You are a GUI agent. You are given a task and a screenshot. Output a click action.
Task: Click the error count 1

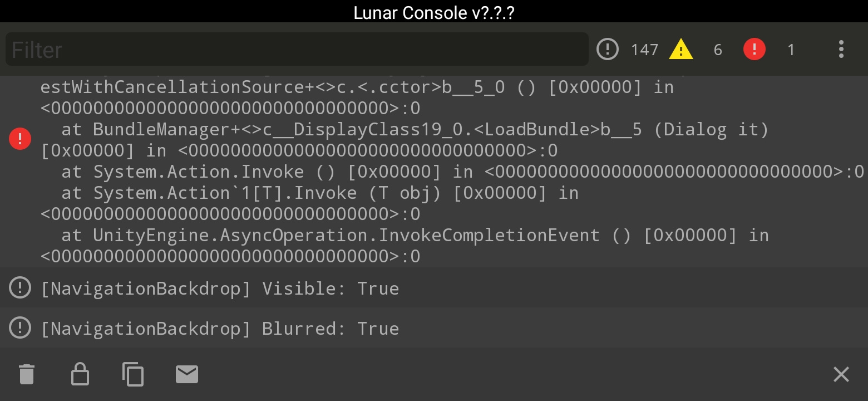[791, 50]
